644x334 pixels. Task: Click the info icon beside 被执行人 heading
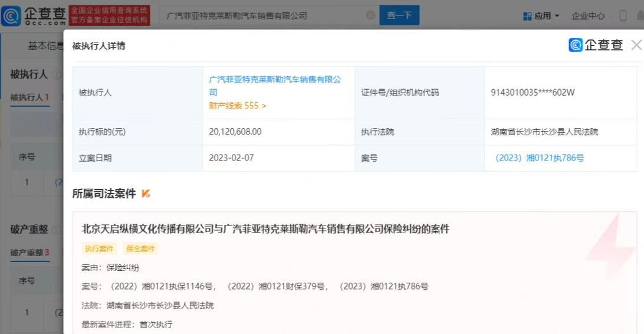pyautogui.click(x=57, y=74)
